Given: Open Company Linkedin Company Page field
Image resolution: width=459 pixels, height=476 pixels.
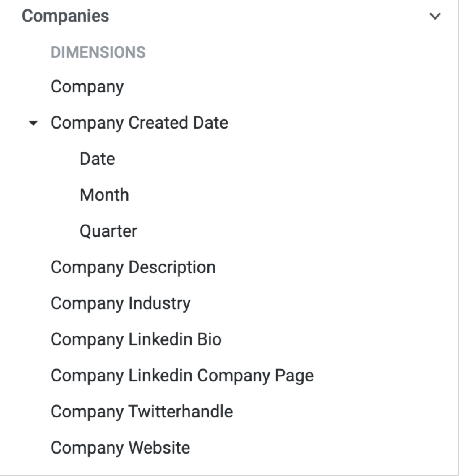Looking at the screenshot, I should (182, 376).
